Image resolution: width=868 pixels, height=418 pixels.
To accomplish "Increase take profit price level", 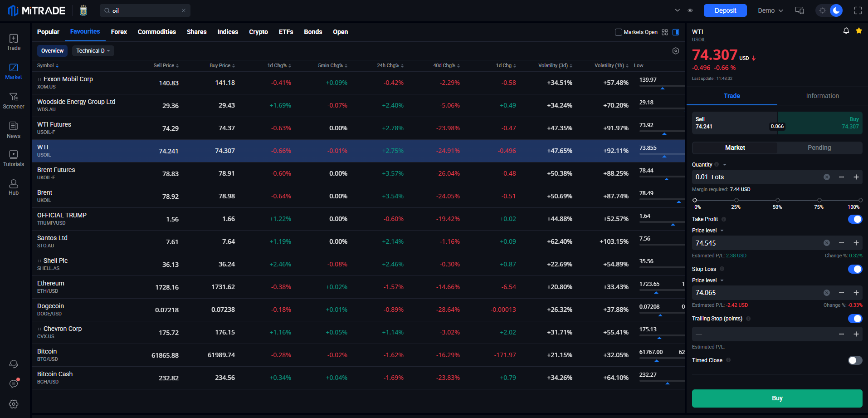I will tap(856, 243).
